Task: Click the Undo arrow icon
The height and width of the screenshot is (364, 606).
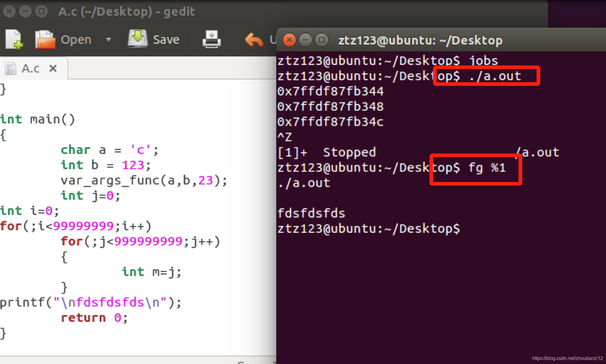Action: coord(253,40)
